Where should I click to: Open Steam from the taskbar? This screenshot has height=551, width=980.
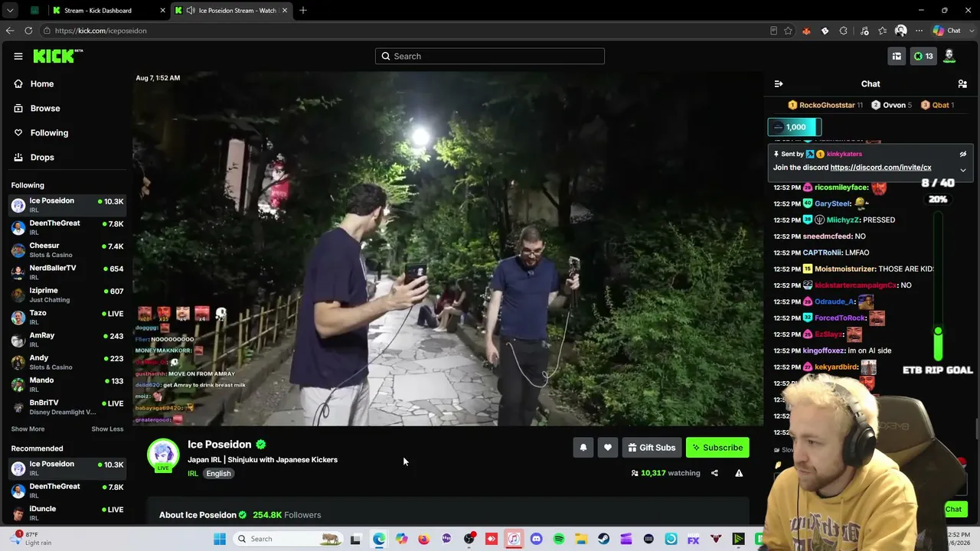(603, 539)
